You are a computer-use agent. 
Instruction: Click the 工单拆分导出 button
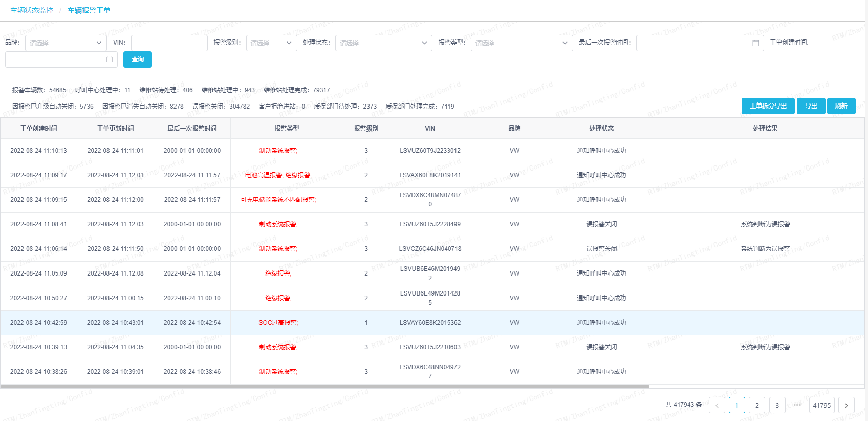[x=768, y=106]
